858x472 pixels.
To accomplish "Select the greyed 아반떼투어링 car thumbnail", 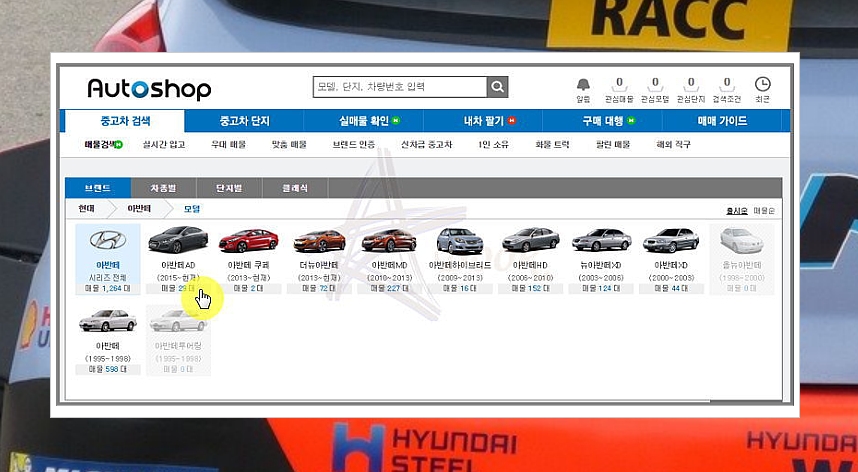I will pos(178,321).
